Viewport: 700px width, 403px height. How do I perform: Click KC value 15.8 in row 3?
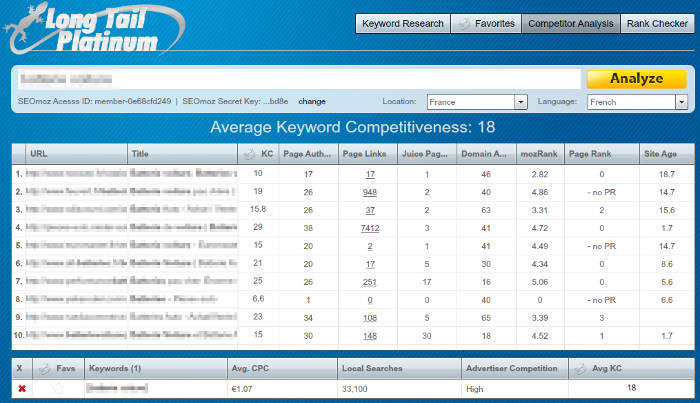pos(258,209)
